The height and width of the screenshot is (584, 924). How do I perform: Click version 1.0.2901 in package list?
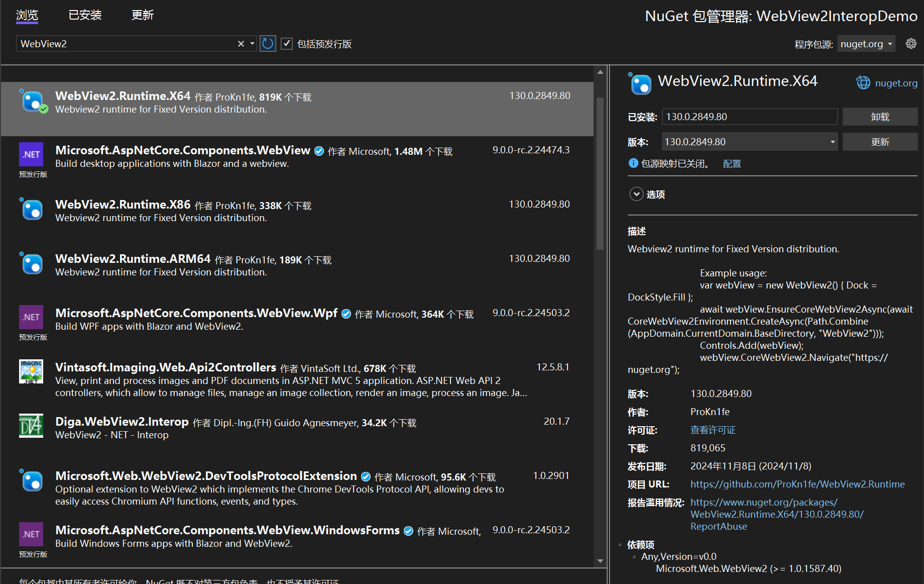[x=551, y=475]
